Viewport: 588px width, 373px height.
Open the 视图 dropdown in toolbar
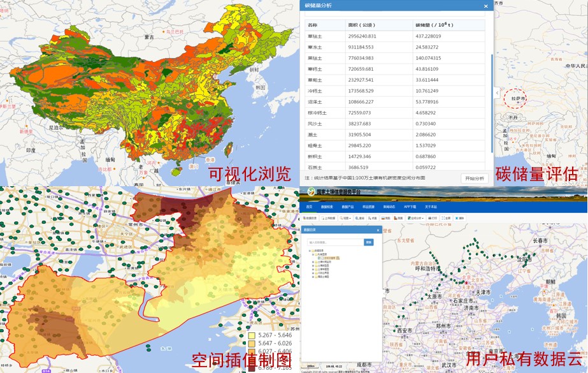point(346,218)
